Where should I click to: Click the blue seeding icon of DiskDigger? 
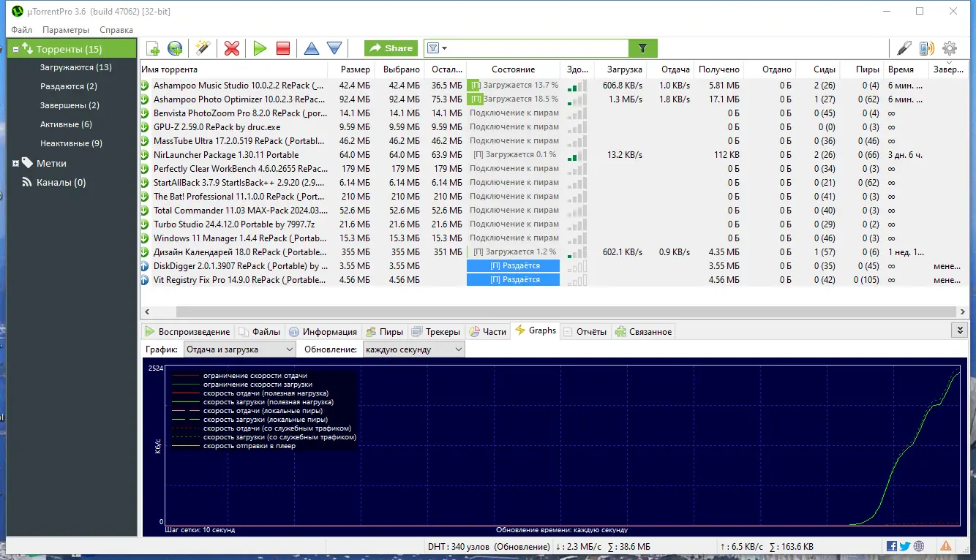pyautogui.click(x=146, y=266)
